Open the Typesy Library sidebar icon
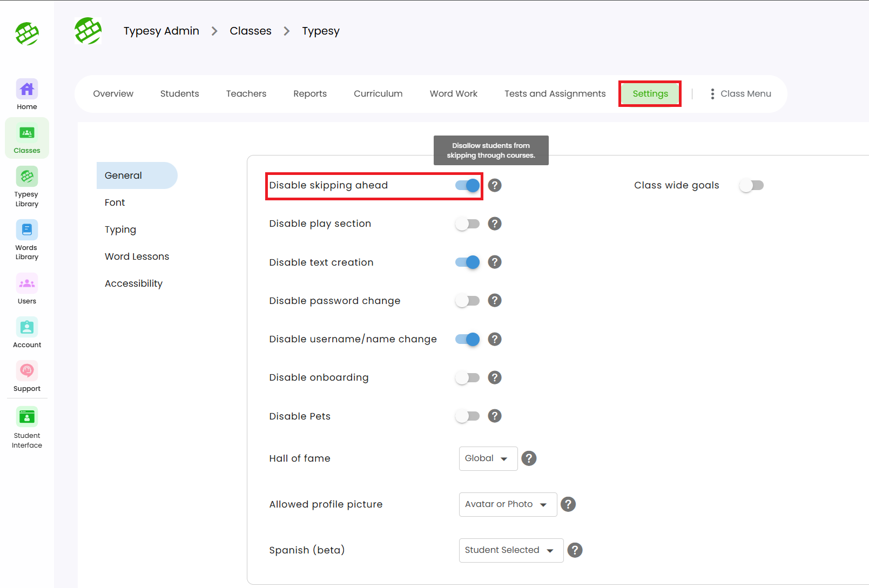 [x=27, y=177]
